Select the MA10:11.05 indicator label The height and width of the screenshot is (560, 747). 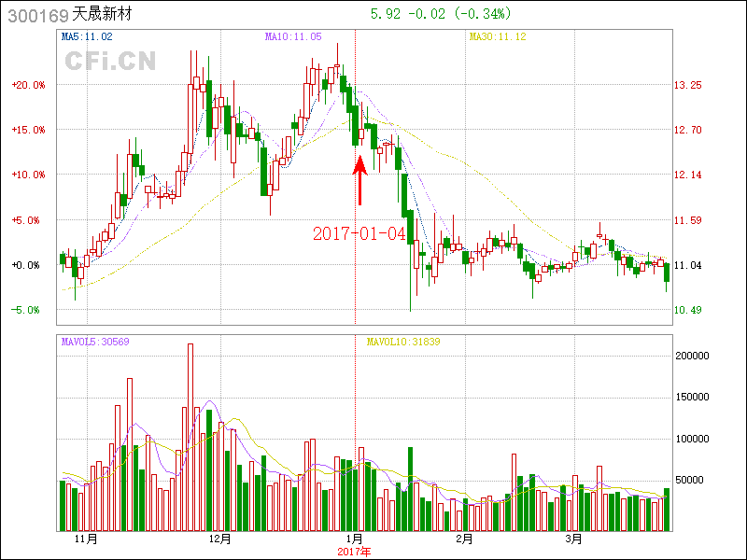293,37
